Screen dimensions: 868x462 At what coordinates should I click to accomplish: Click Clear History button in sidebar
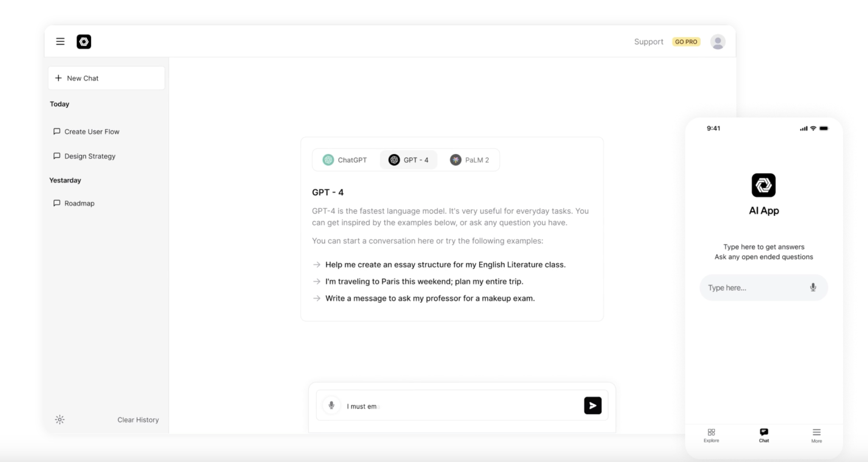138,420
